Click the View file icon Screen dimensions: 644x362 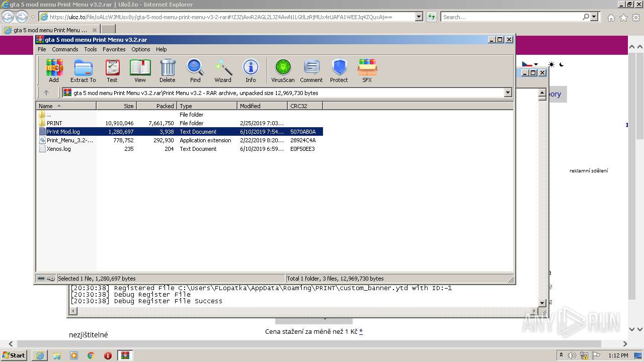140,70
